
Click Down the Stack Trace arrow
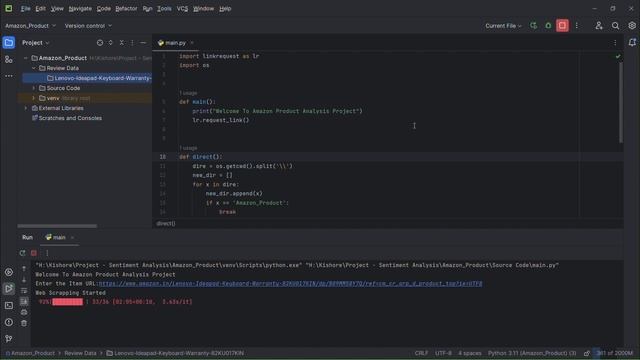click(x=24, y=280)
